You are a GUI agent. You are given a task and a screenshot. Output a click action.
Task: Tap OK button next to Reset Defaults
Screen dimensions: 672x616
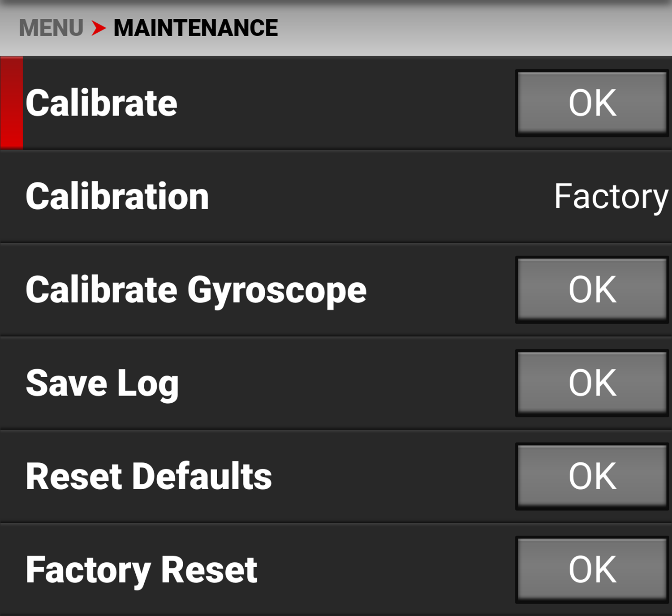[x=592, y=476]
